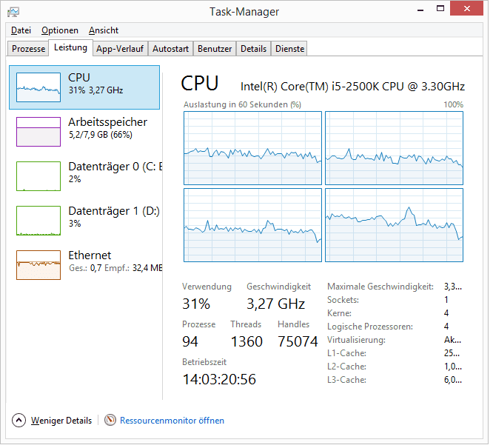Open the Datenträger 1 (D:) thumbnail
Screen dimensions: 493x448
click(x=38, y=221)
